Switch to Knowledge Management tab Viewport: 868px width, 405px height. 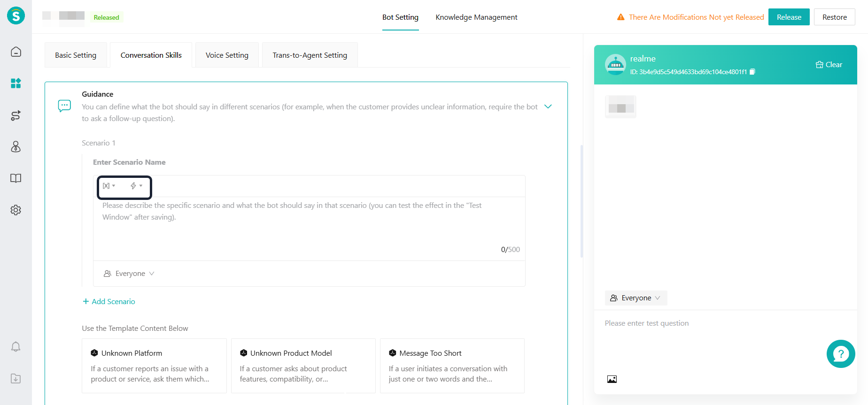click(476, 17)
